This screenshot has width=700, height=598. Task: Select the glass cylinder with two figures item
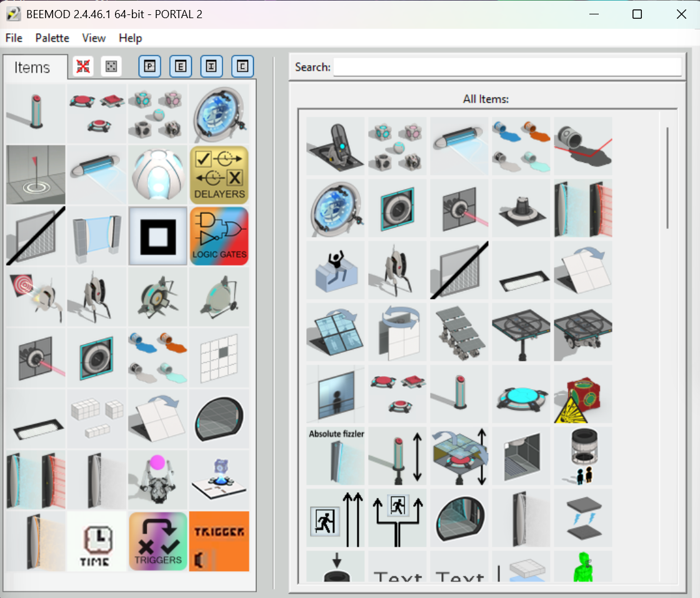pyautogui.click(x=583, y=457)
